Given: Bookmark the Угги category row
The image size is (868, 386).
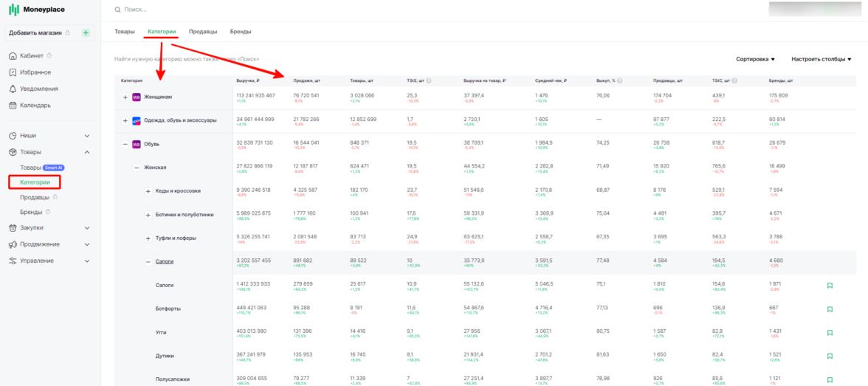Looking at the screenshot, I should pyautogui.click(x=830, y=333).
